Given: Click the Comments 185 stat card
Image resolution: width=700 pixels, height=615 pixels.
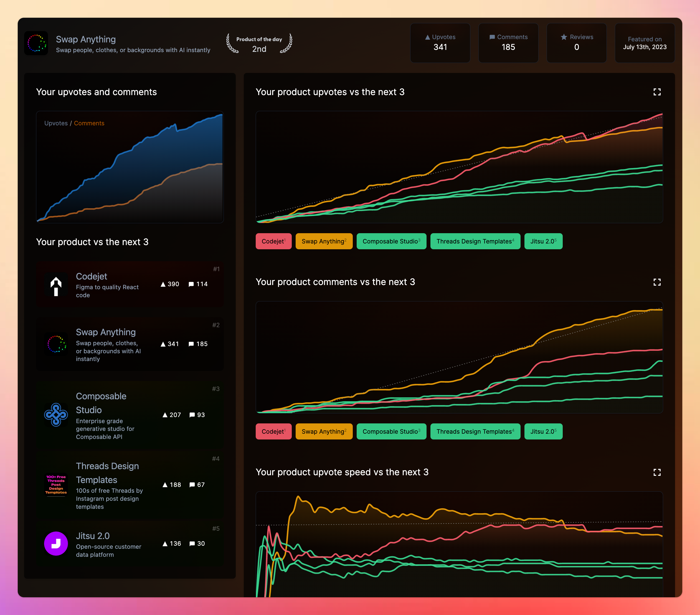Looking at the screenshot, I should coord(508,43).
